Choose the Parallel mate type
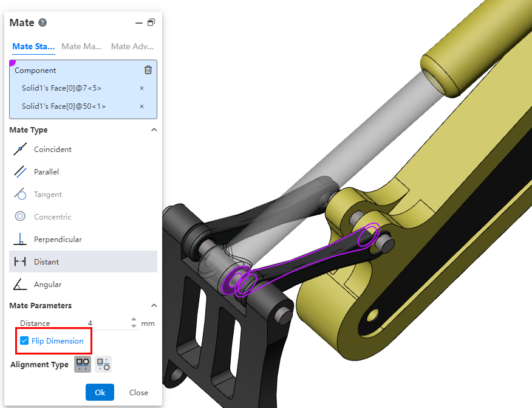This screenshot has width=532, height=408. [x=83, y=171]
